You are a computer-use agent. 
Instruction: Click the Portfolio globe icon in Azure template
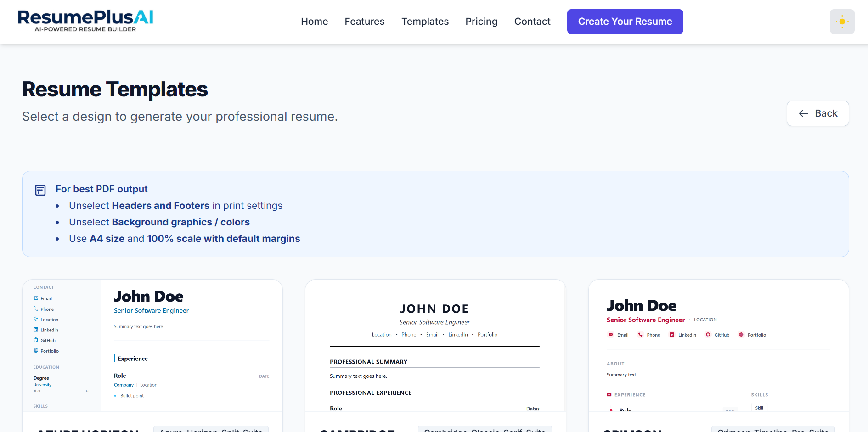pos(36,351)
